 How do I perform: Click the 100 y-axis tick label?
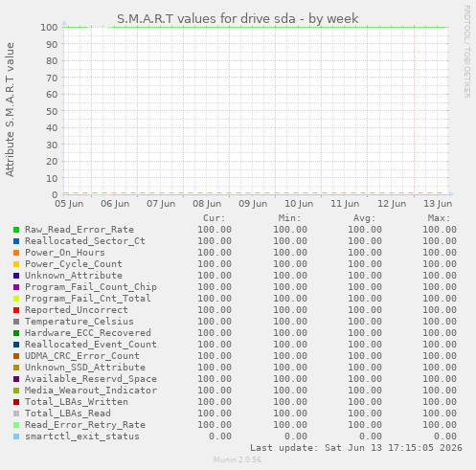tap(49, 28)
